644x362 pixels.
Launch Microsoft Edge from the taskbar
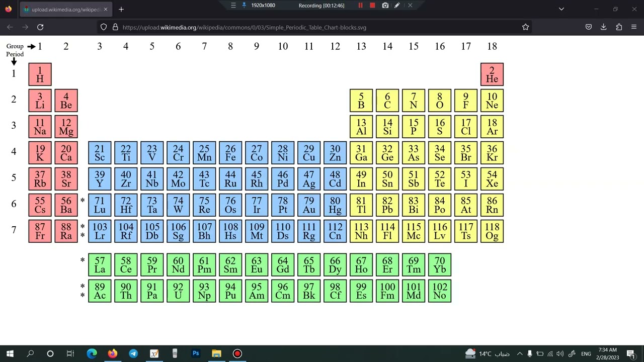[x=92, y=353]
